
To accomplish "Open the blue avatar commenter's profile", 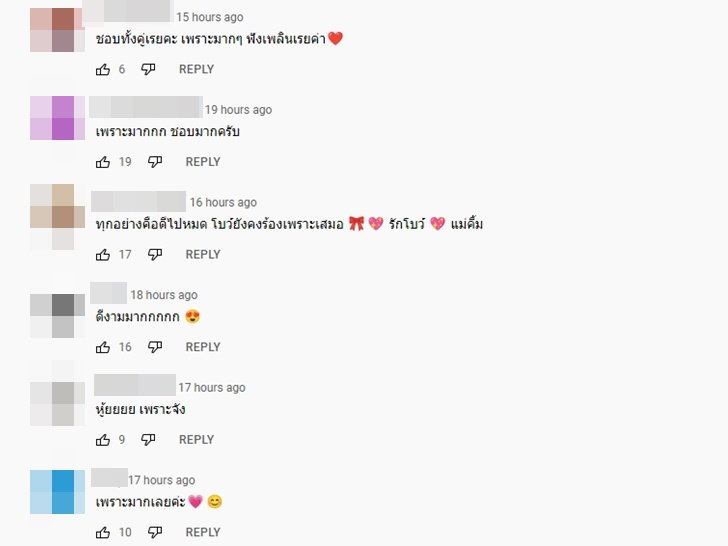I will tap(58, 492).
